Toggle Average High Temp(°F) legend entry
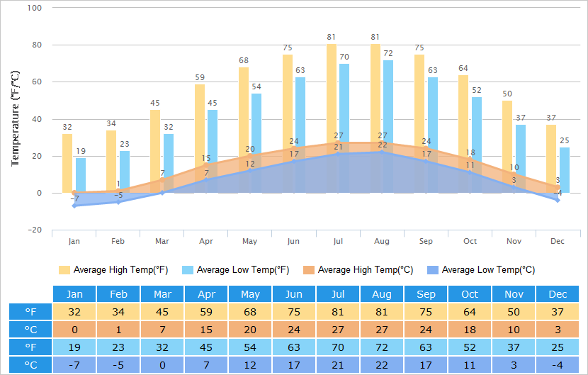 (x=113, y=270)
